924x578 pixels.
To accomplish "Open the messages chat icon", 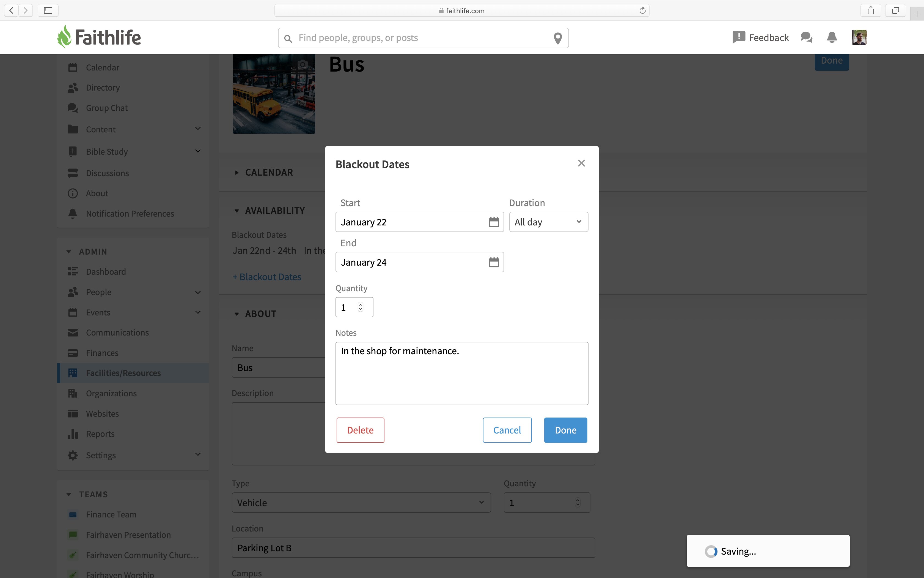I will [806, 37].
